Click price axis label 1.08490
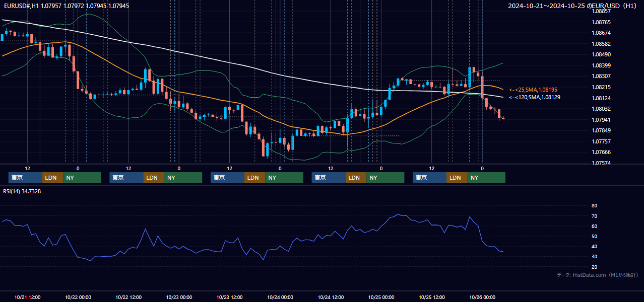 601,55
